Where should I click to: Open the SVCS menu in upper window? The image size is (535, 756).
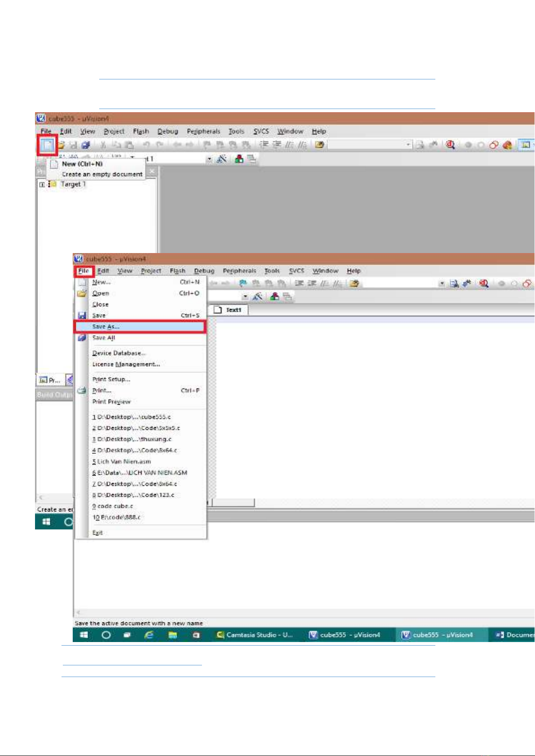point(261,131)
